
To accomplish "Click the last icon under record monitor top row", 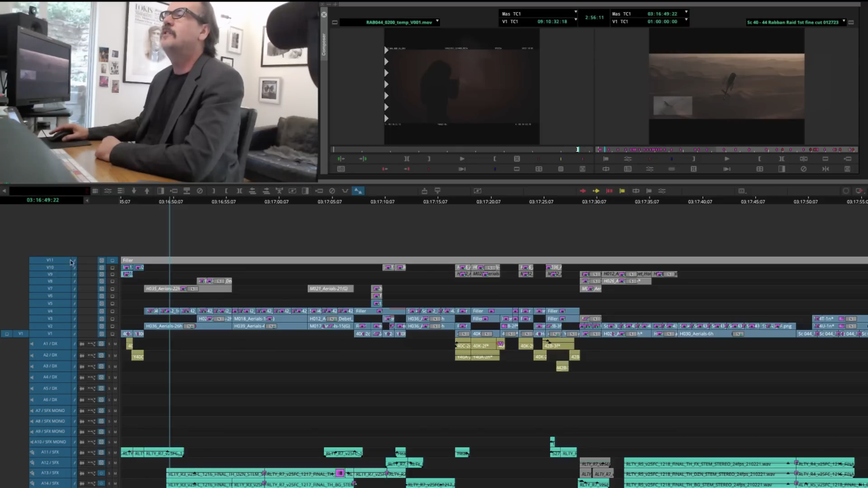I will [x=847, y=159].
